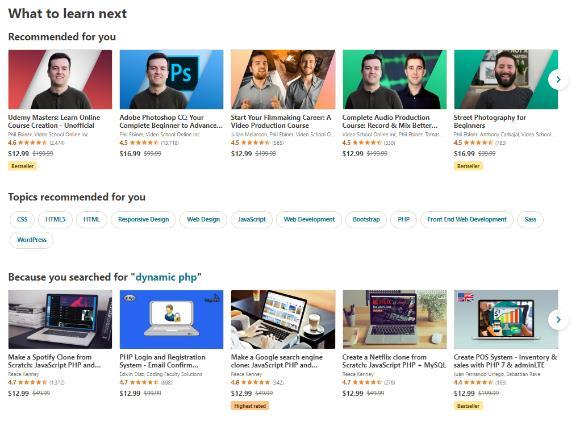Open Create a Netflix clone course title
The width and height of the screenshot is (580, 422).
394,361
